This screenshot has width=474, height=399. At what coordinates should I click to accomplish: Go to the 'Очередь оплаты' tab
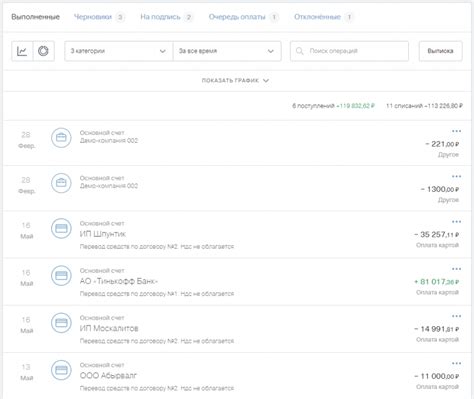(243, 17)
